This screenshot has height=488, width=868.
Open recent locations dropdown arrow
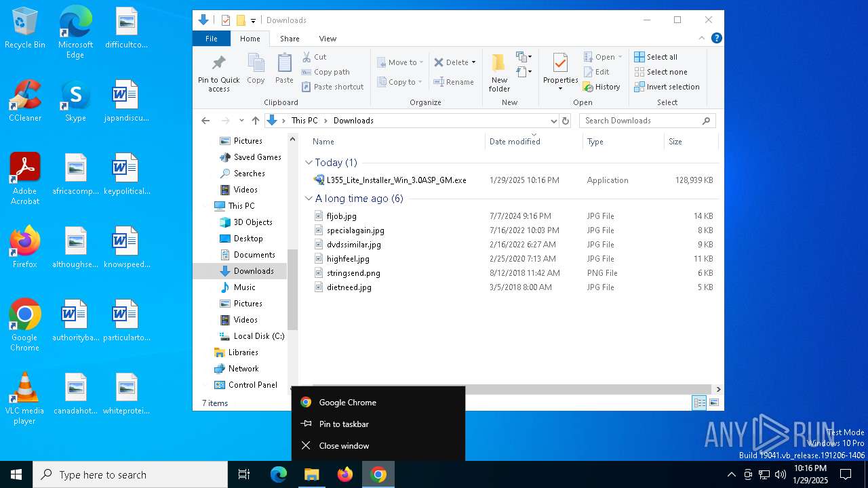(x=241, y=121)
